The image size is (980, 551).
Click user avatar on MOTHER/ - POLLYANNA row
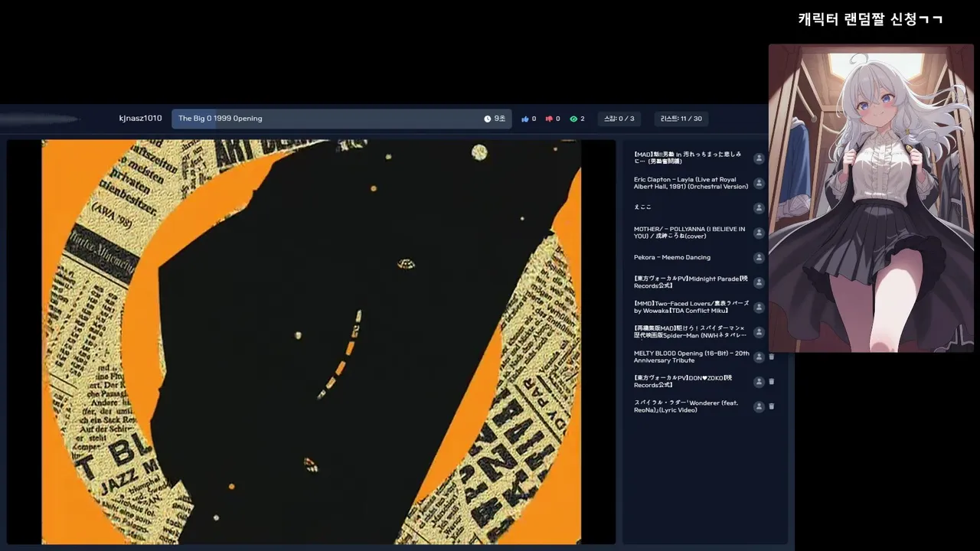pos(759,233)
